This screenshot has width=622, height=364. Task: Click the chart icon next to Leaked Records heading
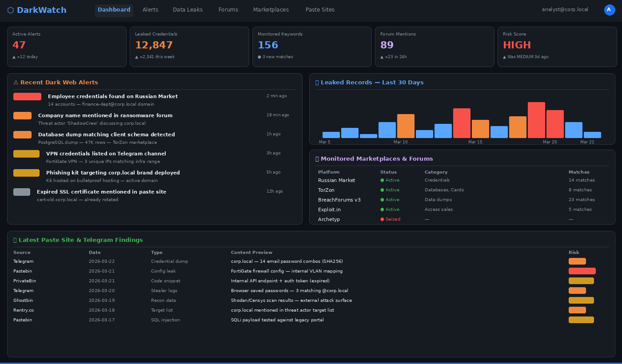[316, 82]
